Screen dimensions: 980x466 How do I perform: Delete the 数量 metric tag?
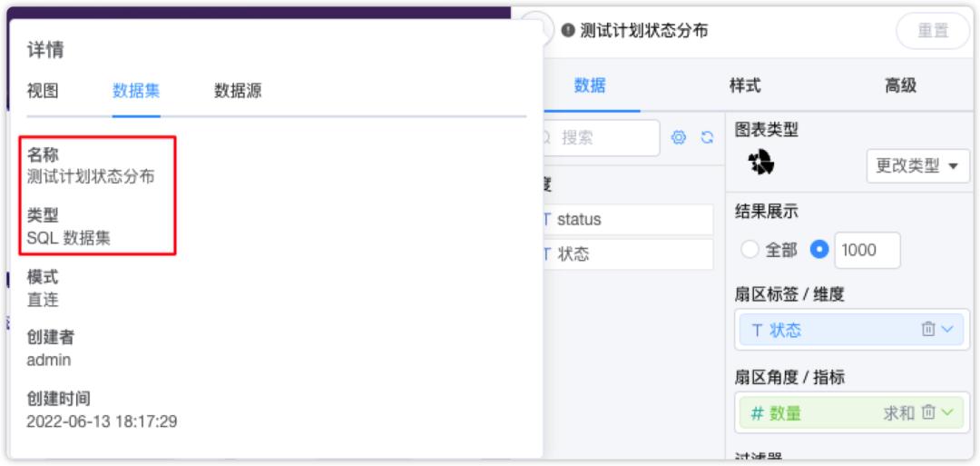click(x=928, y=412)
